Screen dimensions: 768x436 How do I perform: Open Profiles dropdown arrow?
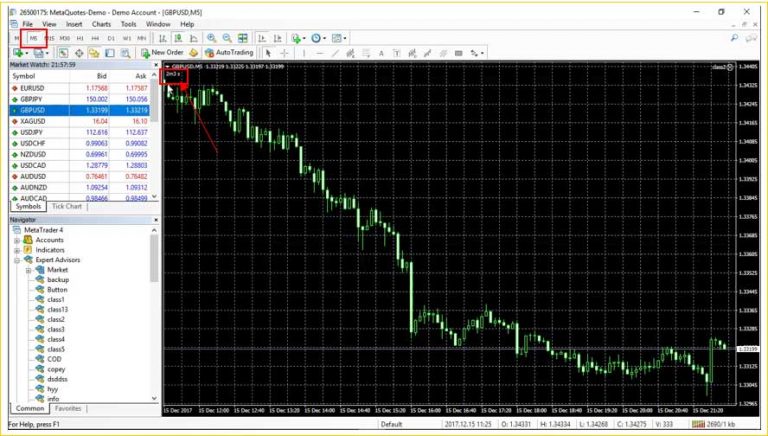[48, 53]
